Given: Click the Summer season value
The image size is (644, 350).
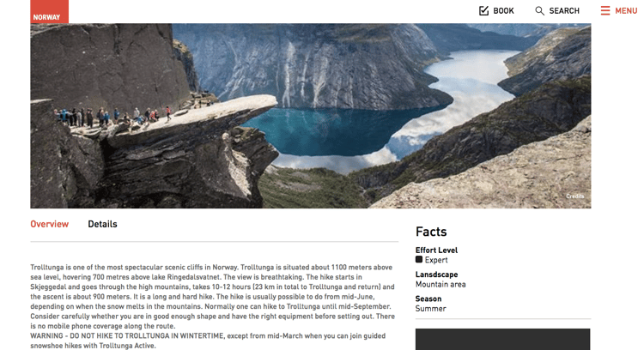Looking at the screenshot, I should (x=430, y=309).
